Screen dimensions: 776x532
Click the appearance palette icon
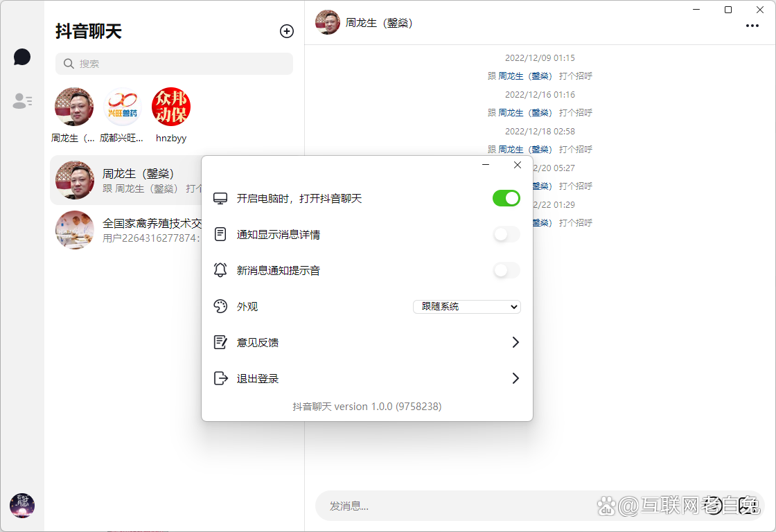pos(220,306)
